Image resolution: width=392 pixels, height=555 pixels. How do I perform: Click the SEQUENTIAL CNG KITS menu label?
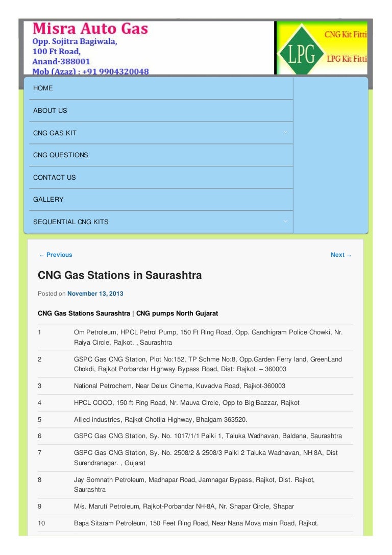(71, 222)
